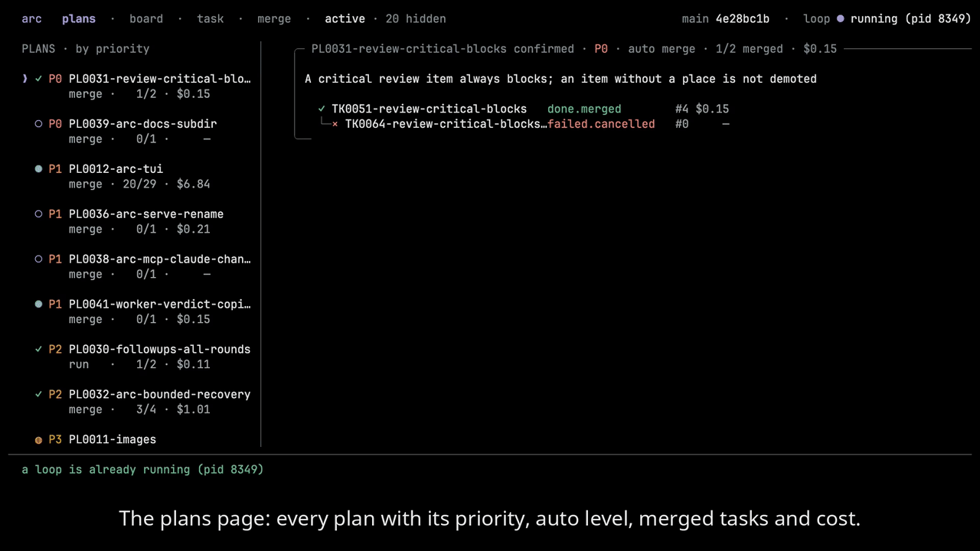
Task: Click the 'a loop is already running' message
Action: point(142,469)
